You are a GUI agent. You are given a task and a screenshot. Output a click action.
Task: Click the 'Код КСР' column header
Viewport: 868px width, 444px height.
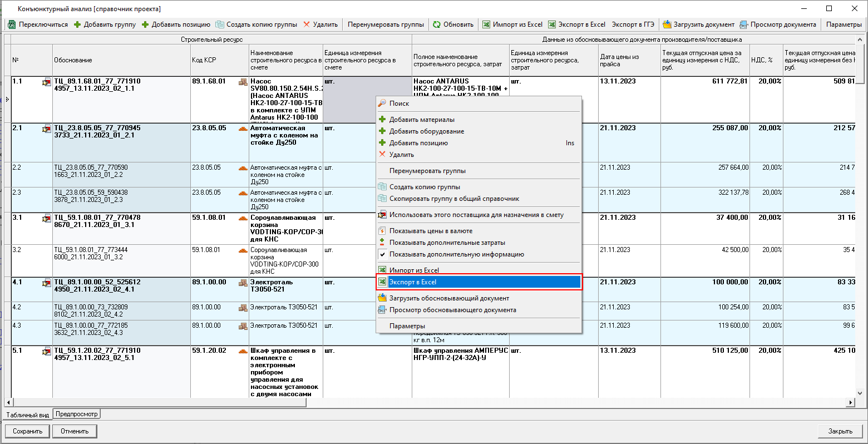click(x=204, y=60)
